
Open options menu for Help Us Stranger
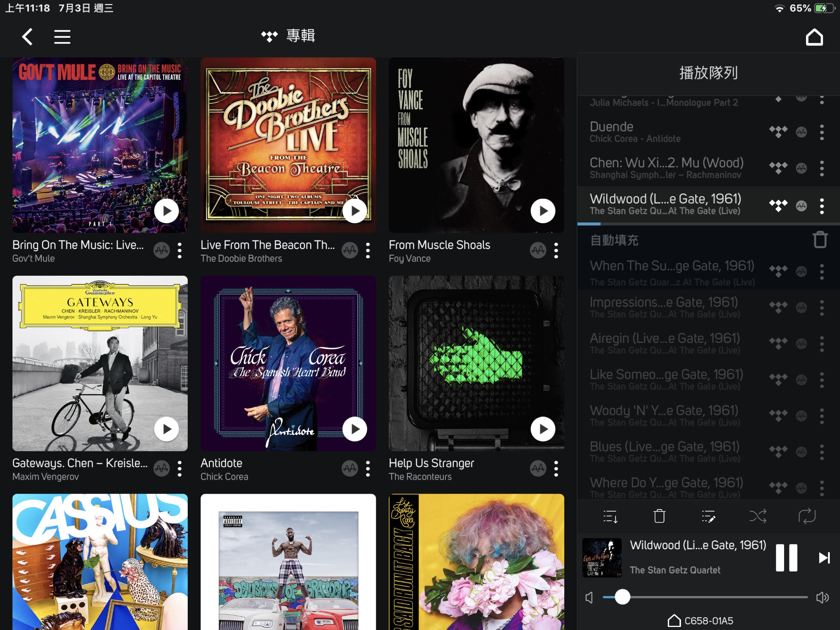[556, 469]
